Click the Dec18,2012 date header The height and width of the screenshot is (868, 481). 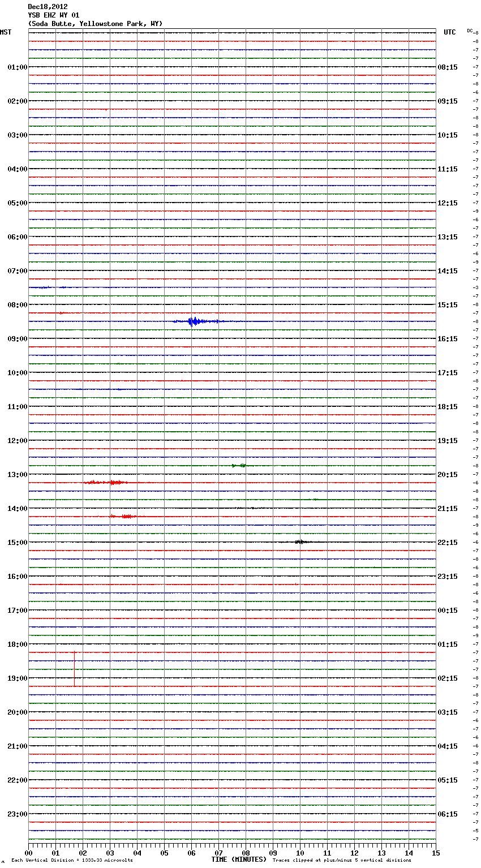(48, 7)
